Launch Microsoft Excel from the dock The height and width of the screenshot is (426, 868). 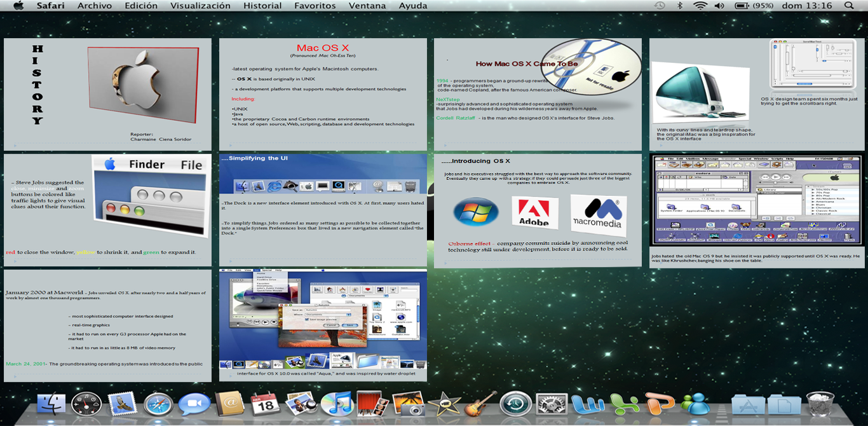pyautogui.click(x=625, y=404)
